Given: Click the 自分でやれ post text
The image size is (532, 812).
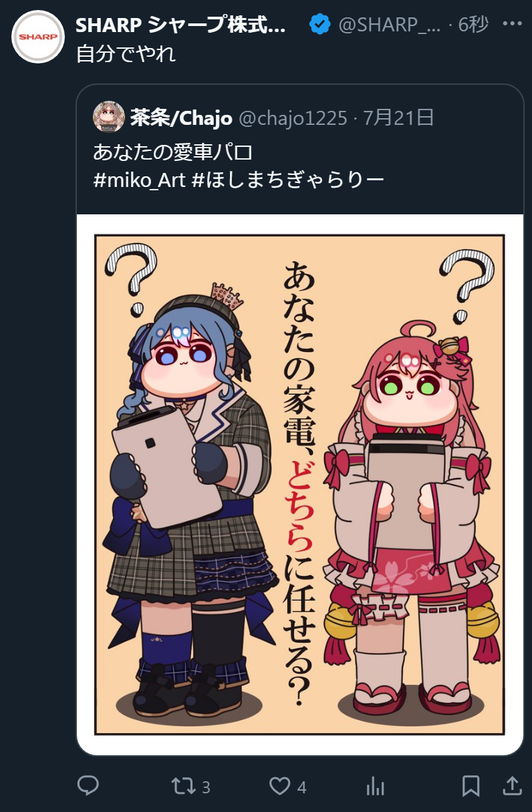Looking at the screenshot, I should (126, 53).
